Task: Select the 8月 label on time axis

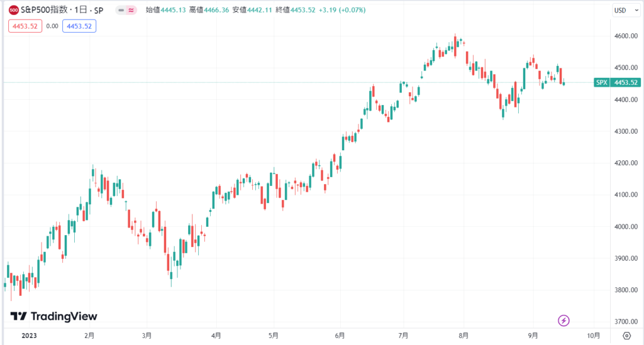Action: 464,336
